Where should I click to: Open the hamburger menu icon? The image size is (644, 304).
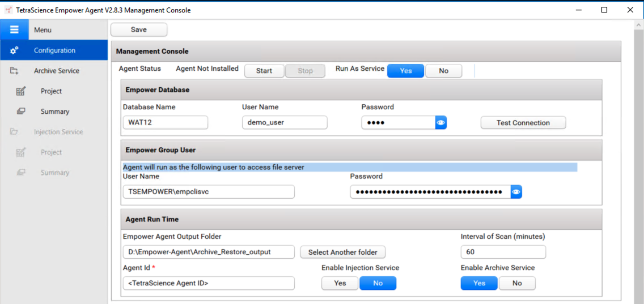(14, 30)
